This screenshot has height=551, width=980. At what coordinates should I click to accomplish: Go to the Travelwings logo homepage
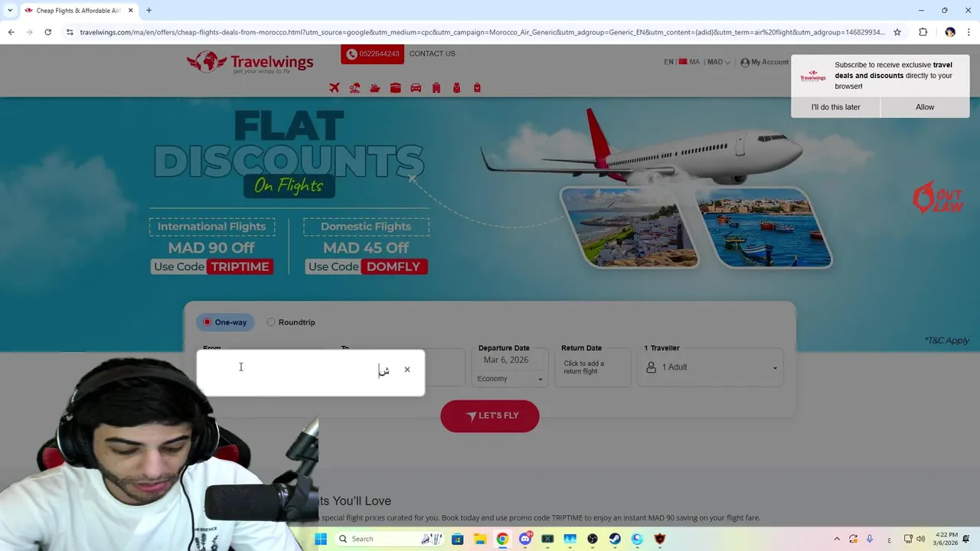tap(250, 62)
